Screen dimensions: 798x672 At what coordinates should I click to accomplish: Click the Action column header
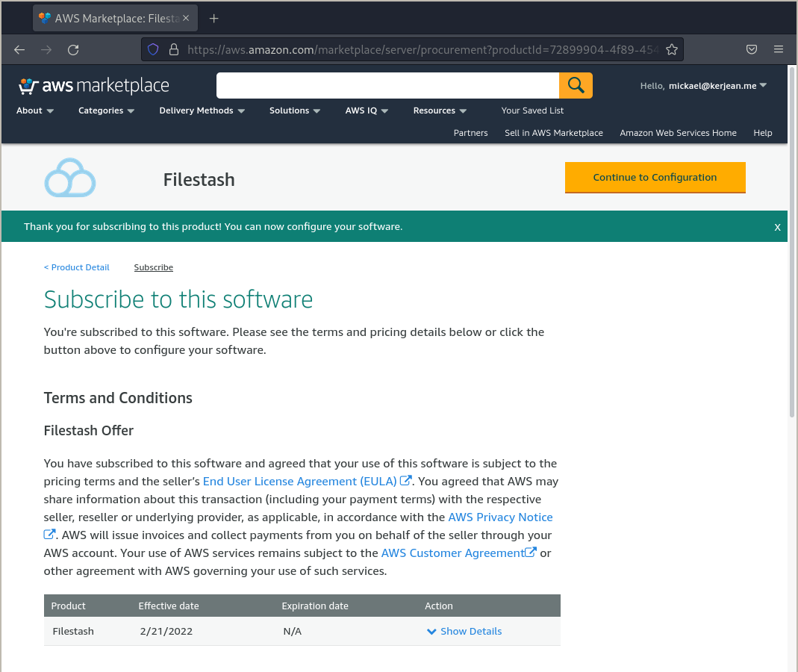(439, 606)
